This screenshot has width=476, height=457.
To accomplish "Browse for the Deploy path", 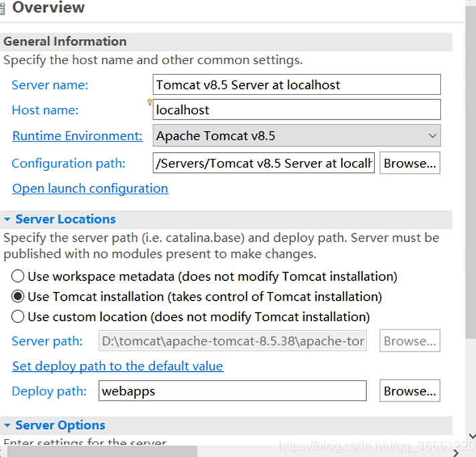I will [x=410, y=391].
